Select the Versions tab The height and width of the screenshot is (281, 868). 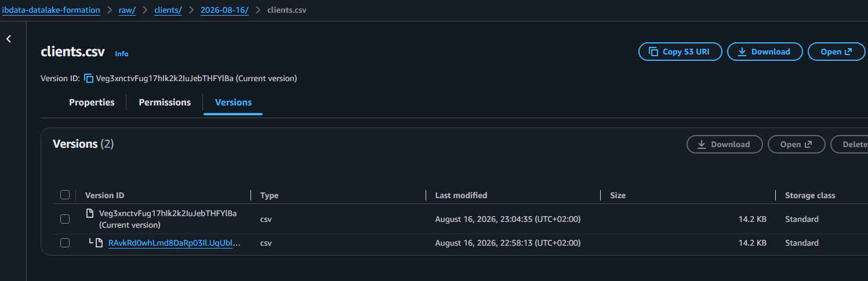(x=233, y=103)
